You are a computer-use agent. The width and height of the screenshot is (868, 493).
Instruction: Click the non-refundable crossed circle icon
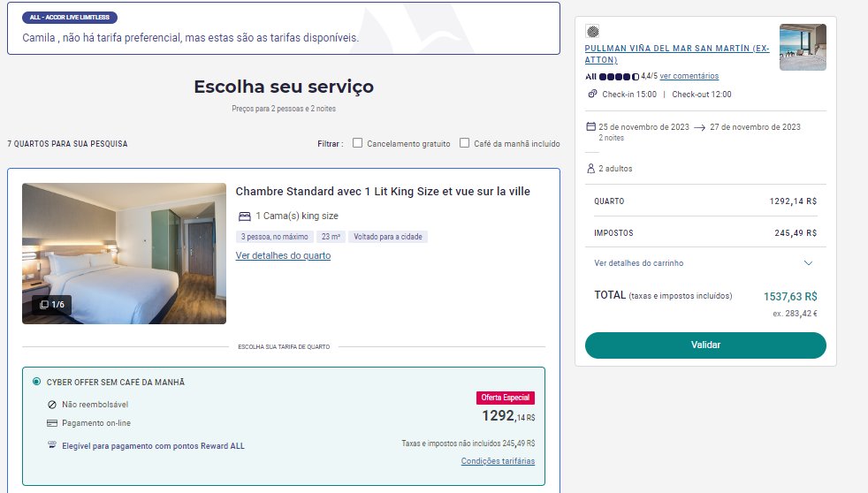click(x=52, y=405)
